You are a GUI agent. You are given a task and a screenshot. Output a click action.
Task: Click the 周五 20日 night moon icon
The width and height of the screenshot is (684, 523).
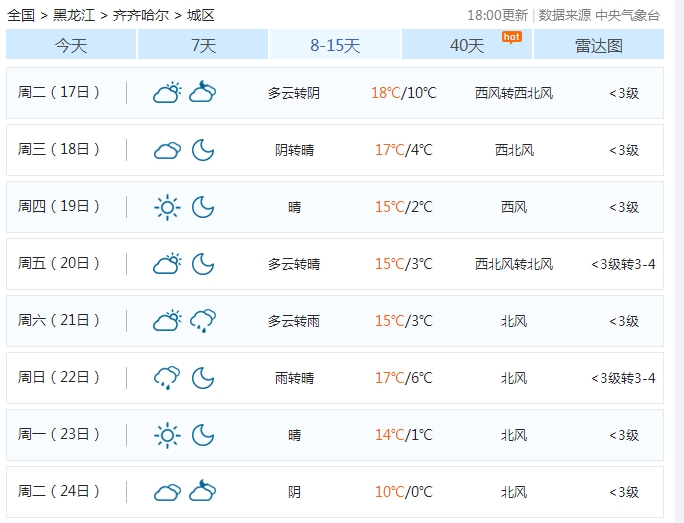[203, 264]
